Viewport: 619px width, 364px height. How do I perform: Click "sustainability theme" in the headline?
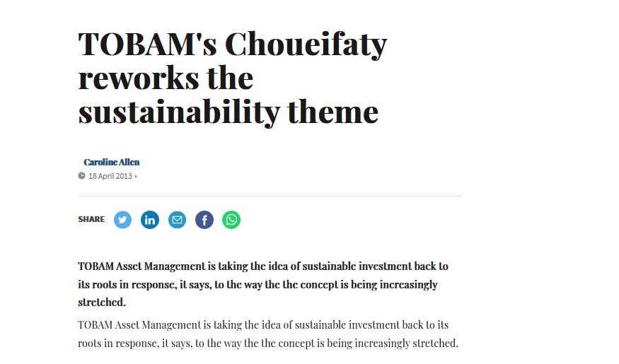[x=228, y=110]
